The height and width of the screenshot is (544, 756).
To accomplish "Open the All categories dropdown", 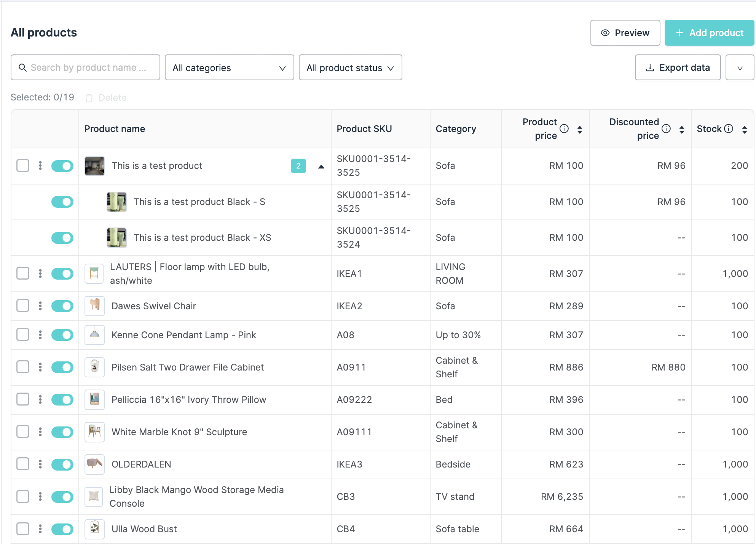I will (x=229, y=68).
